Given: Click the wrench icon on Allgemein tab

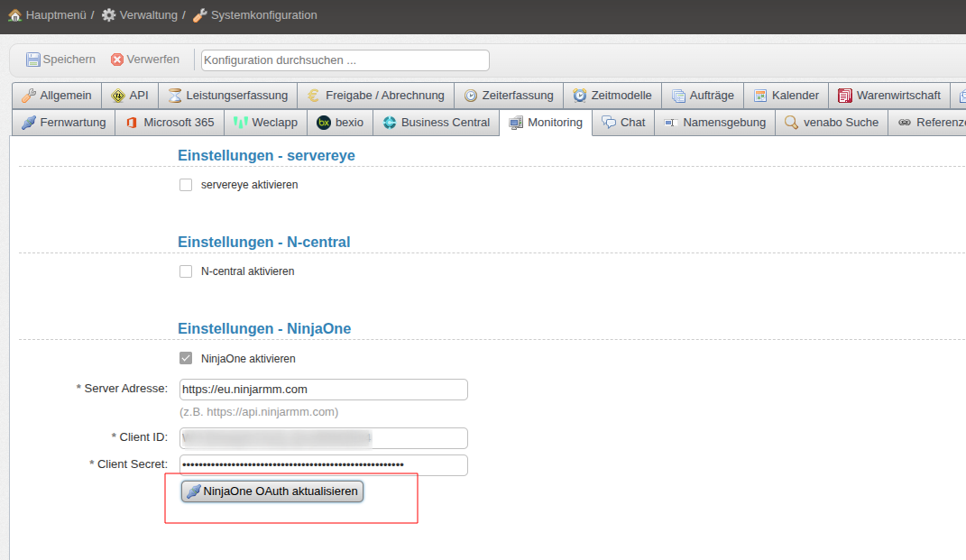Looking at the screenshot, I should point(28,96).
